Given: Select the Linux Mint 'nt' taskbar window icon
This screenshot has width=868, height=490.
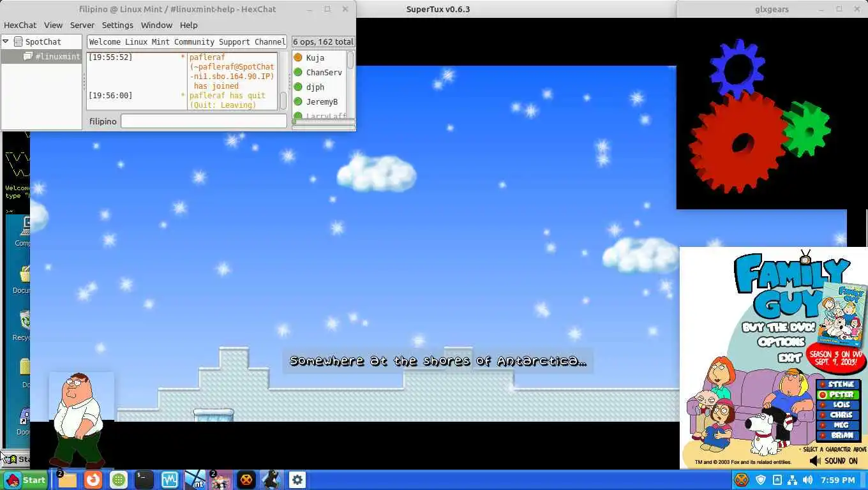Looking at the screenshot, I should (195, 480).
